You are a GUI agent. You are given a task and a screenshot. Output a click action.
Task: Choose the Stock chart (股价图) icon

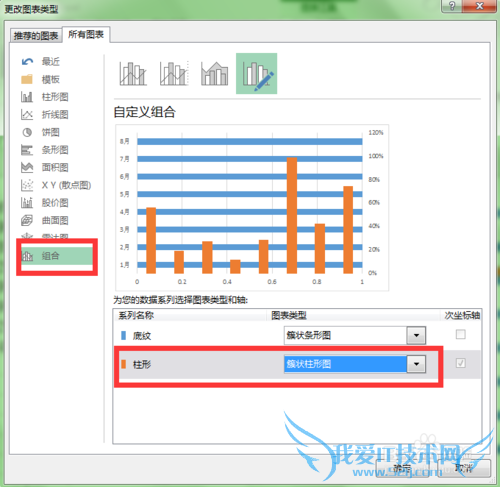pyautogui.click(x=27, y=203)
